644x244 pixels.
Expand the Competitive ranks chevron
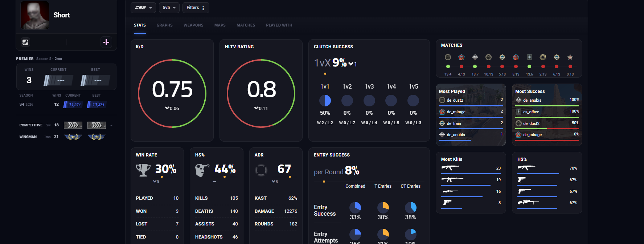(x=111, y=125)
